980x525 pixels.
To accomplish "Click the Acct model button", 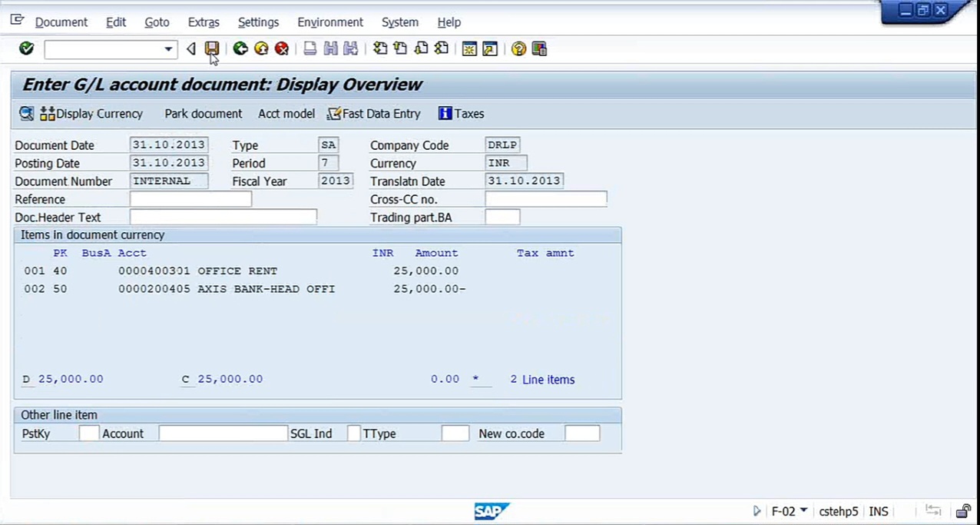I will coord(286,114).
